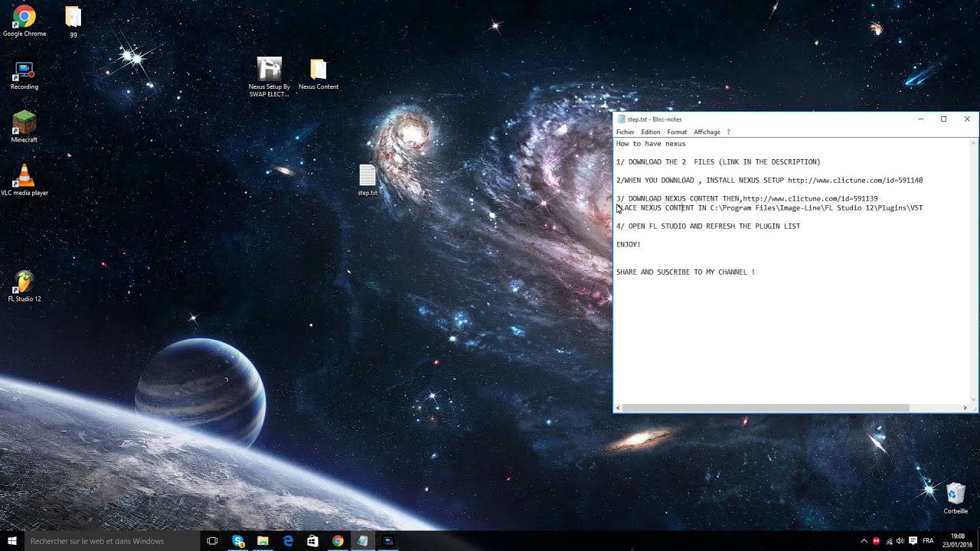Click the horizontal scrollbar left arrow

click(x=619, y=408)
